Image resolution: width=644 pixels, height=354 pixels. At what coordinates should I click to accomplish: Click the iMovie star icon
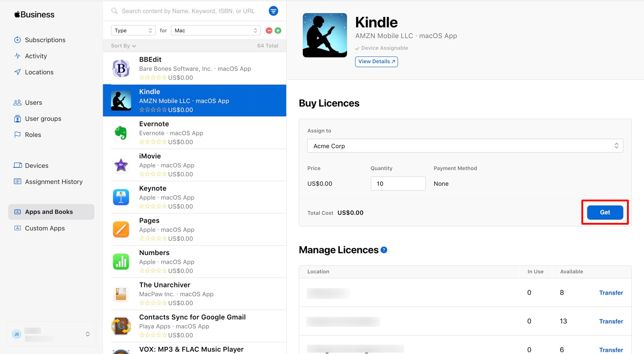coord(121,165)
